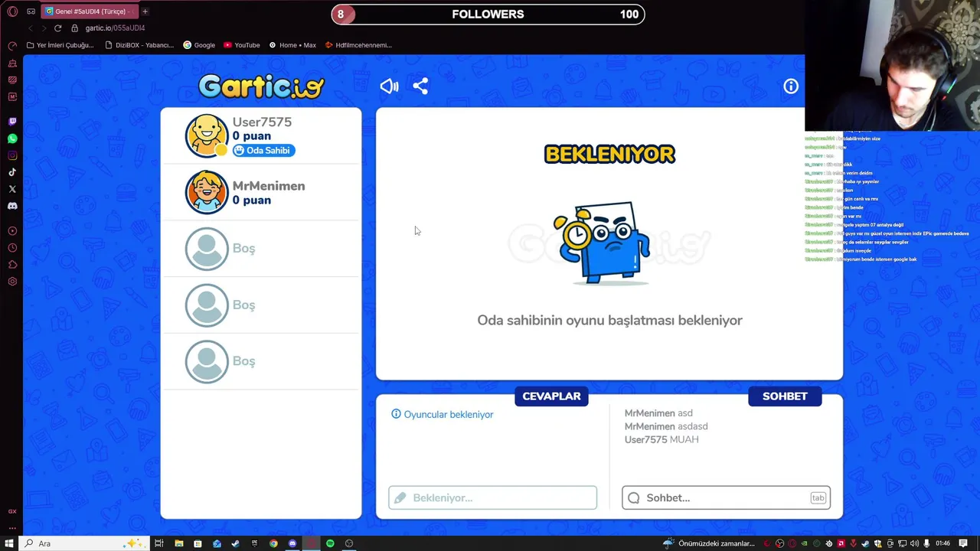Click the SOHBET tab label

pyautogui.click(x=785, y=396)
